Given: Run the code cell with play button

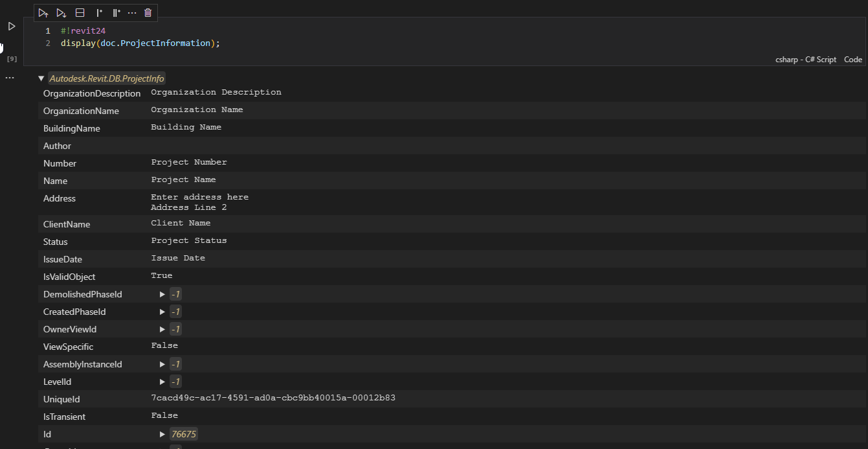Looking at the screenshot, I should pos(12,27).
